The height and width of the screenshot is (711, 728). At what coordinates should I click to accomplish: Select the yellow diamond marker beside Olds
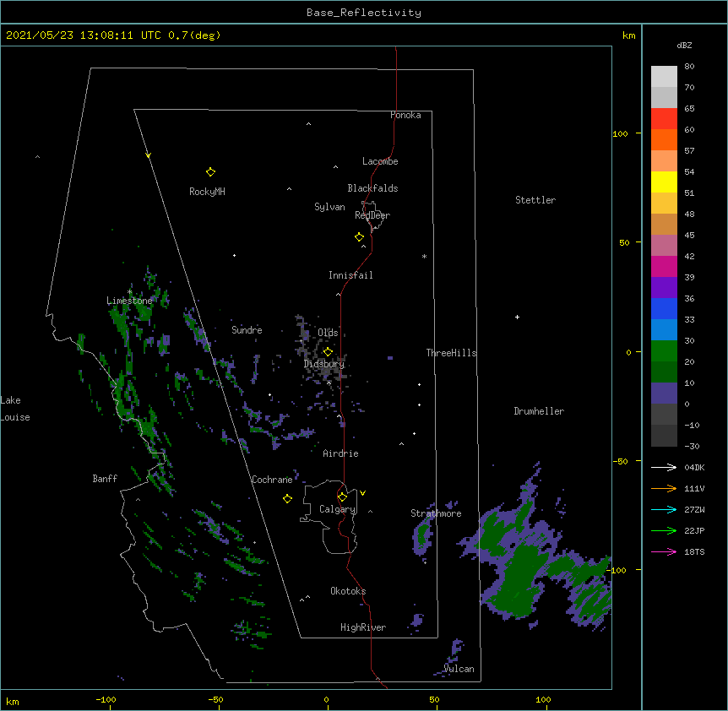[x=328, y=352]
